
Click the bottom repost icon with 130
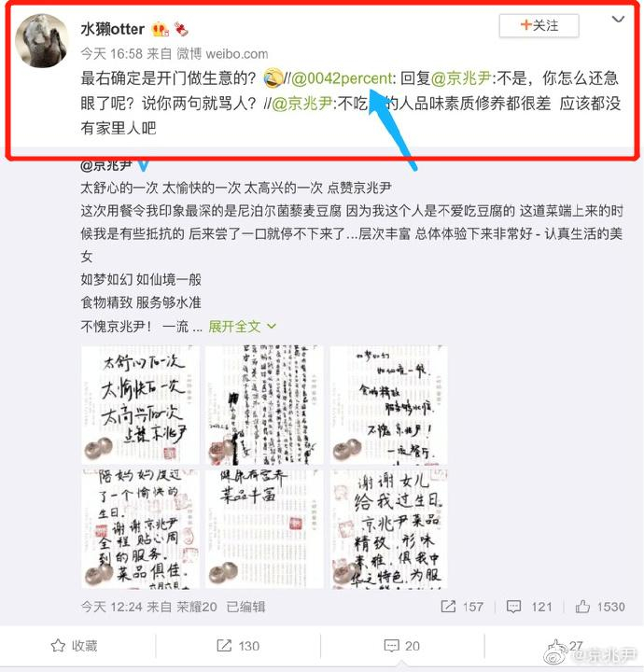(x=224, y=646)
